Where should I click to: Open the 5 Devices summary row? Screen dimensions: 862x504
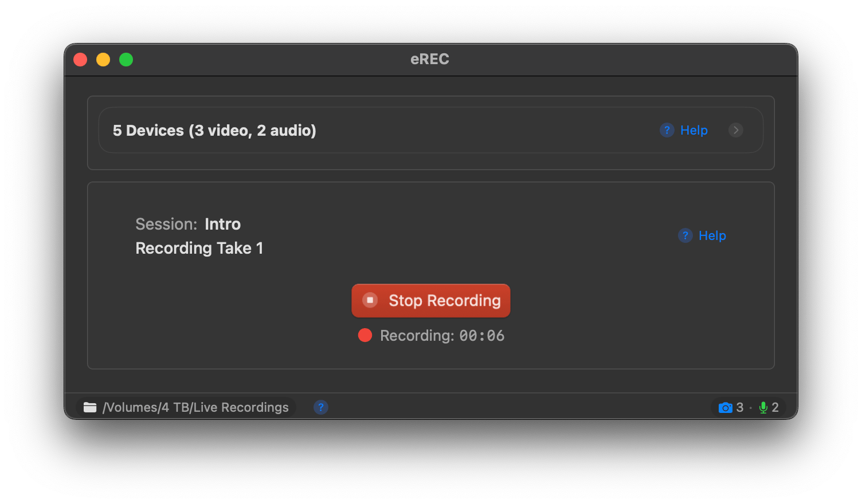coord(213,130)
